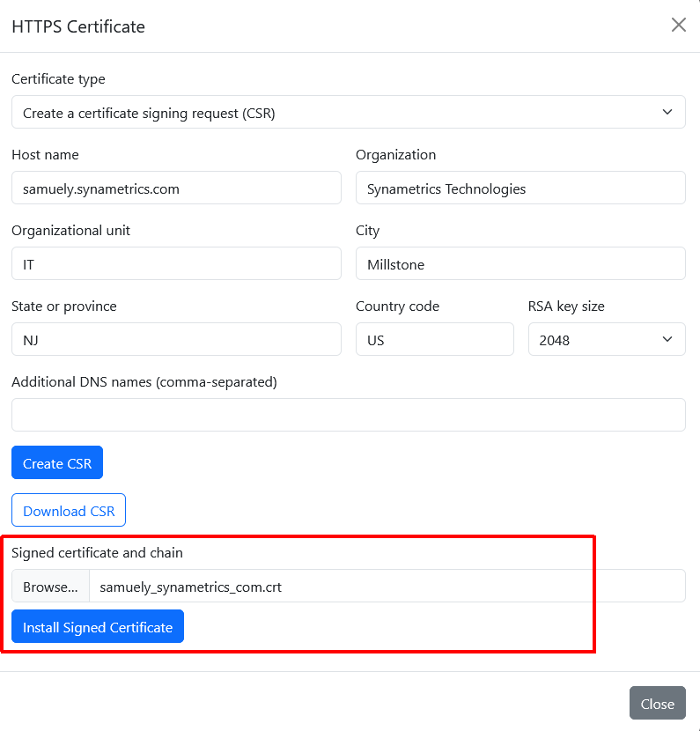The width and height of the screenshot is (700, 731).
Task: Click the HTTPS Certificate dialog title
Action: coord(78,27)
